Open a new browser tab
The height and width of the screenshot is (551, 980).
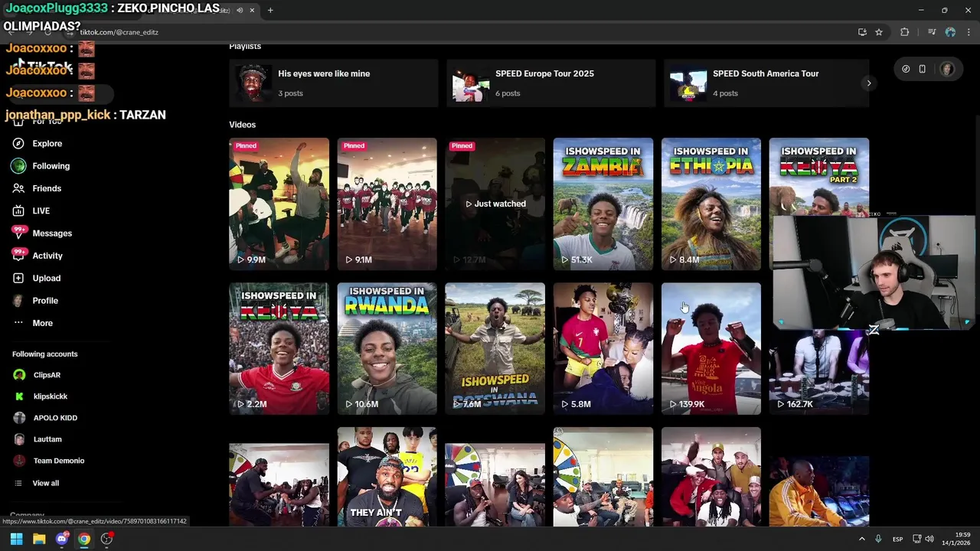coord(270,10)
